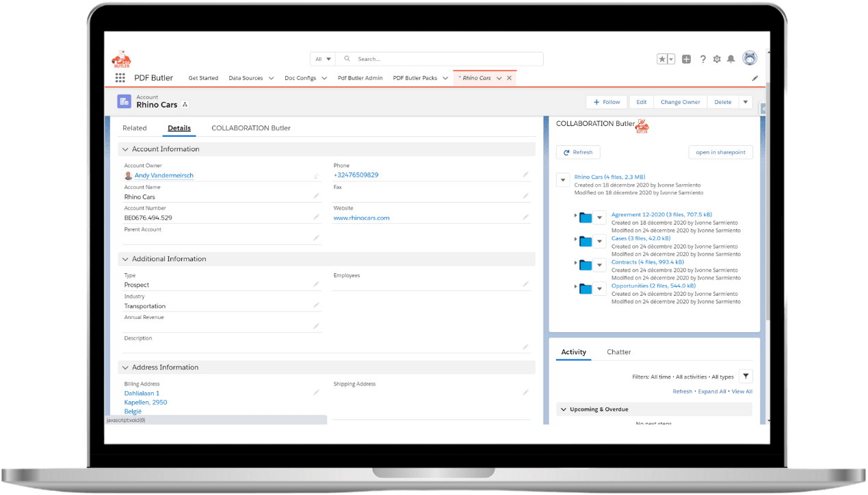Screen dimensions: 868x495
Task: Collapse the Account Information section
Action: [125, 149]
